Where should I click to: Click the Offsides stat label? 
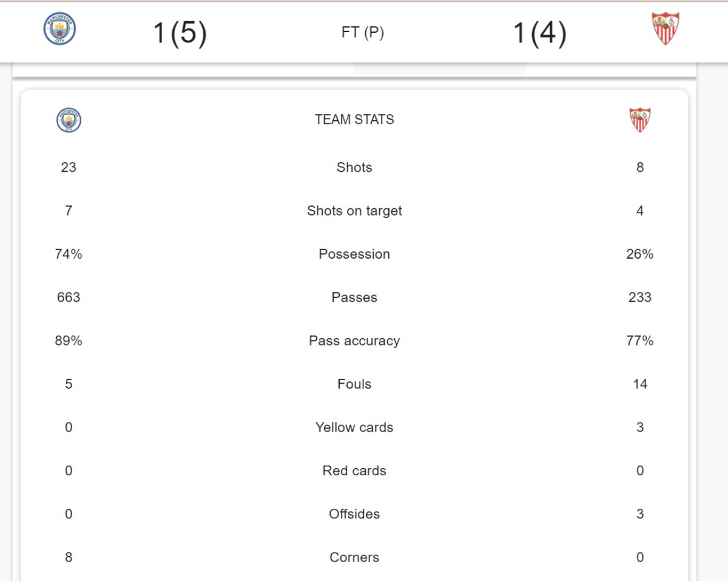(x=354, y=514)
